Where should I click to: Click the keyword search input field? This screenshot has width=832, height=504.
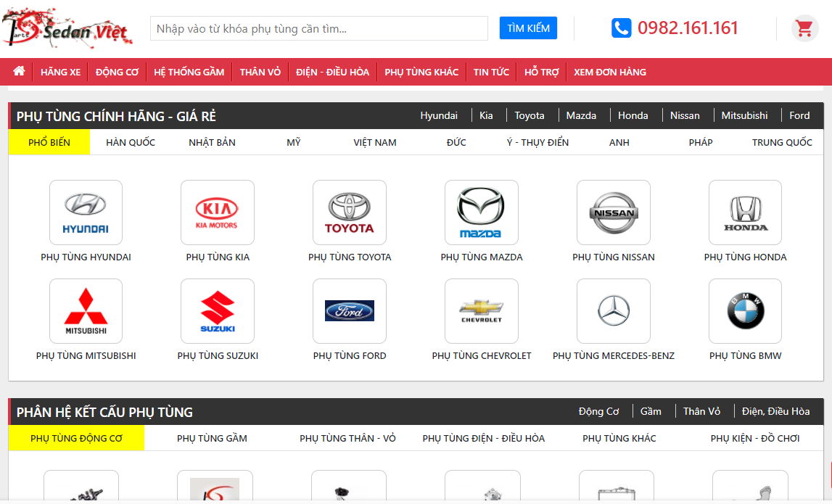click(319, 29)
